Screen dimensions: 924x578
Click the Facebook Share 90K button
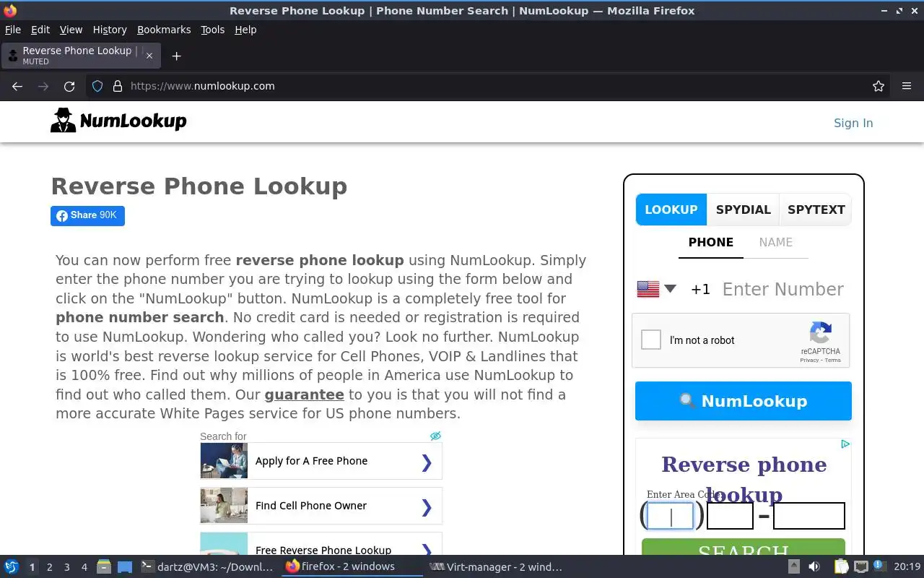point(87,215)
